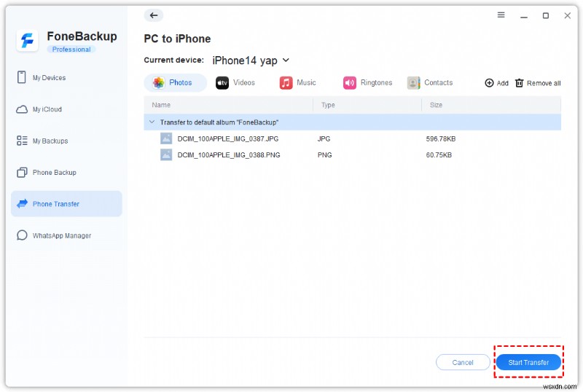Click the Phone Backup copy icon
Image resolution: width=583 pixels, height=392 pixels.
tap(22, 173)
